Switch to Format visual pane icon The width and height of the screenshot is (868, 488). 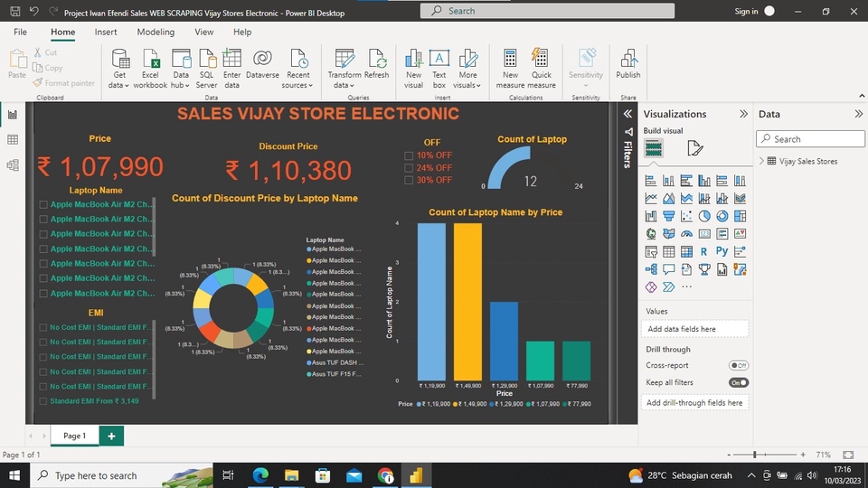pos(694,148)
